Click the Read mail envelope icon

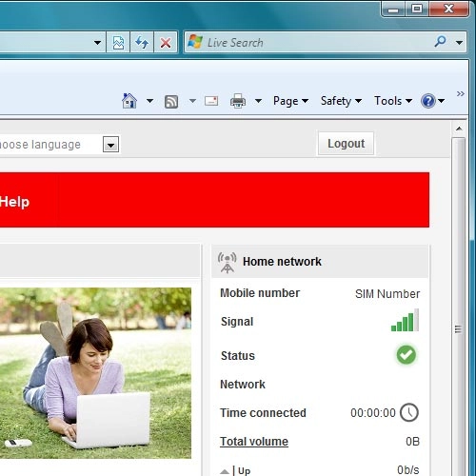(211, 101)
